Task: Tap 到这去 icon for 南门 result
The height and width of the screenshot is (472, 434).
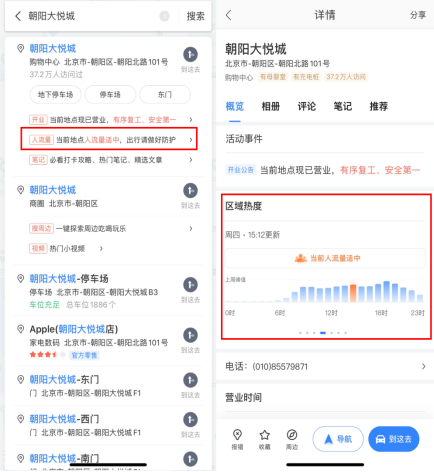Action: click(190, 459)
